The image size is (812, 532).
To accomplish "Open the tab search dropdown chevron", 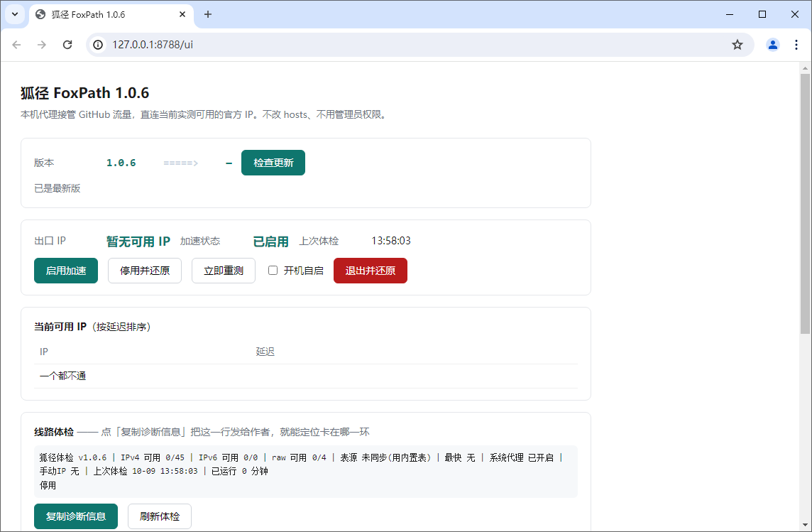I will 15,14.
